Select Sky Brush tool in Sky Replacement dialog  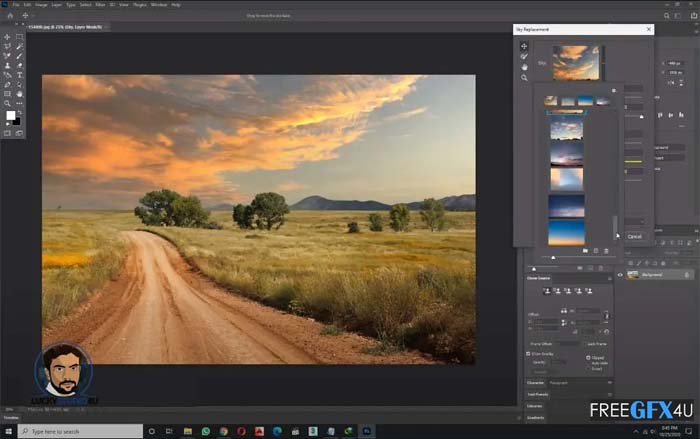point(524,57)
